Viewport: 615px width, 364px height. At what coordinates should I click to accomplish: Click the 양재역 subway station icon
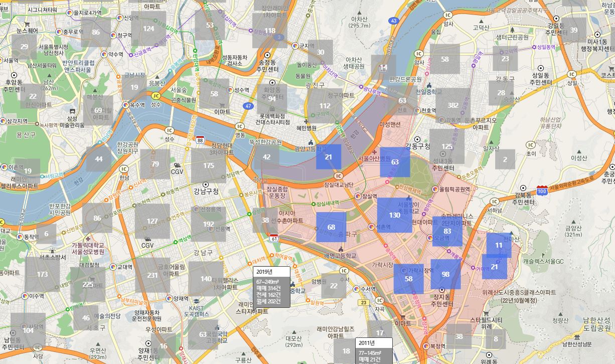pyautogui.click(x=169, y=298)
